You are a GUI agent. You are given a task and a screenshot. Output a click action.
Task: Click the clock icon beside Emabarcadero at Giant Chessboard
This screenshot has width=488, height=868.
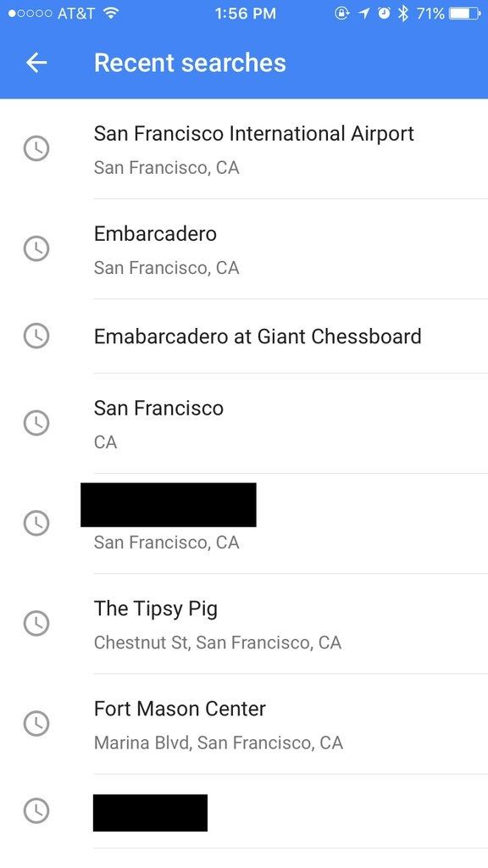coord(36,337)
